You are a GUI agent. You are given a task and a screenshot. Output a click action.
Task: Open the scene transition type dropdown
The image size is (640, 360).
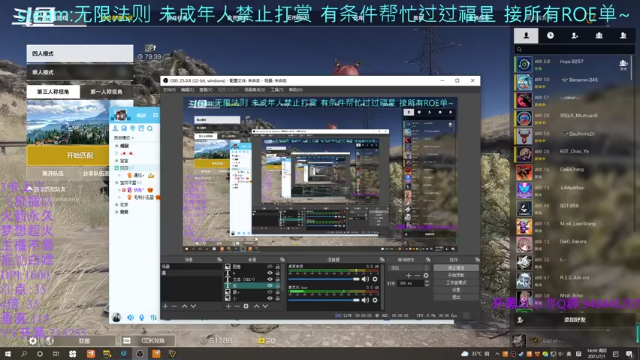click(409, 268)
